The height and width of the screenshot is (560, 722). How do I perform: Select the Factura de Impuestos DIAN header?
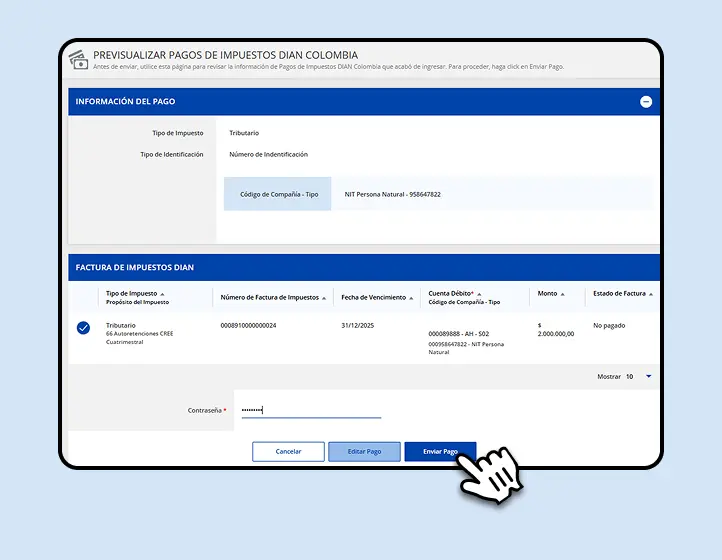[x=364, y=268]
